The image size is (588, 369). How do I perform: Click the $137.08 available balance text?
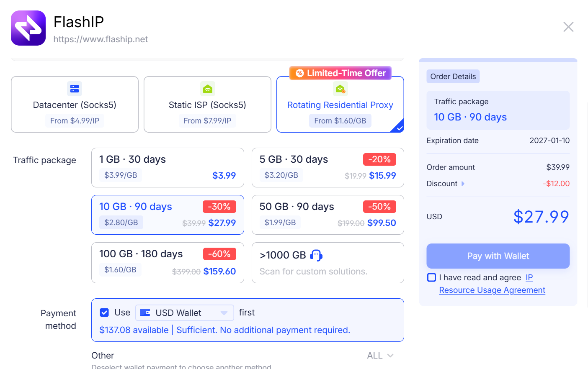point(134,330)
